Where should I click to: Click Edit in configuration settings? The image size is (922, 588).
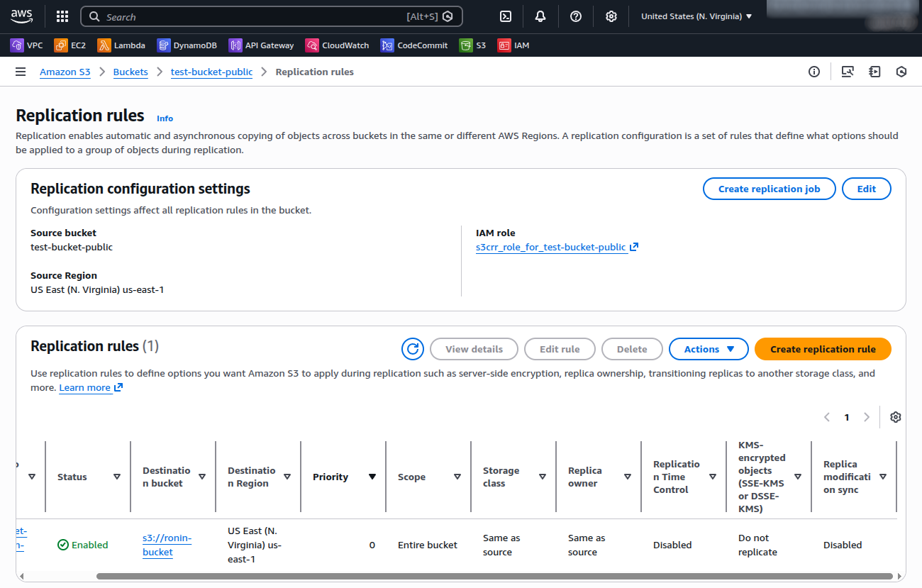pos(866,189)
